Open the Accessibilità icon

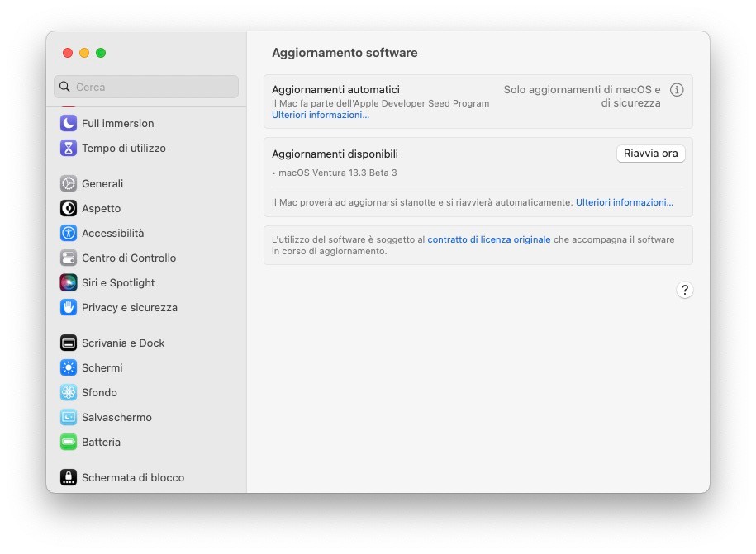(68, 233)
